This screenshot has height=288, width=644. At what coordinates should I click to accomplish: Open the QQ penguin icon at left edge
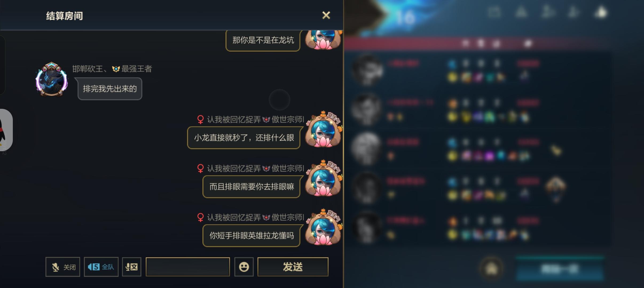point(5,130)
